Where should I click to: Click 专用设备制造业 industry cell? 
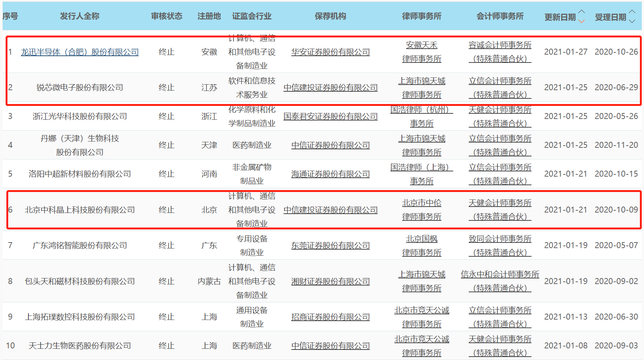tap(252, 245)
